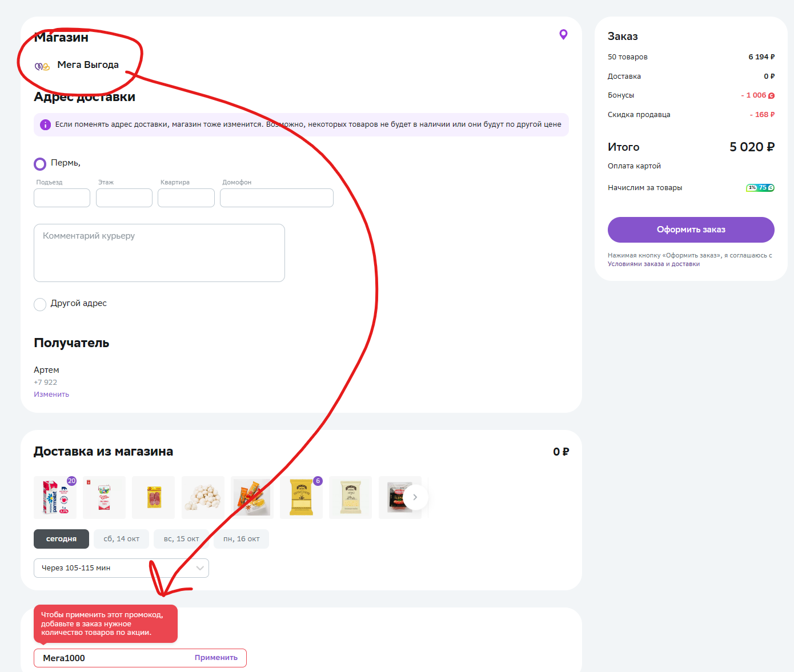Show next products with the carousel arrow

point(415,497)
